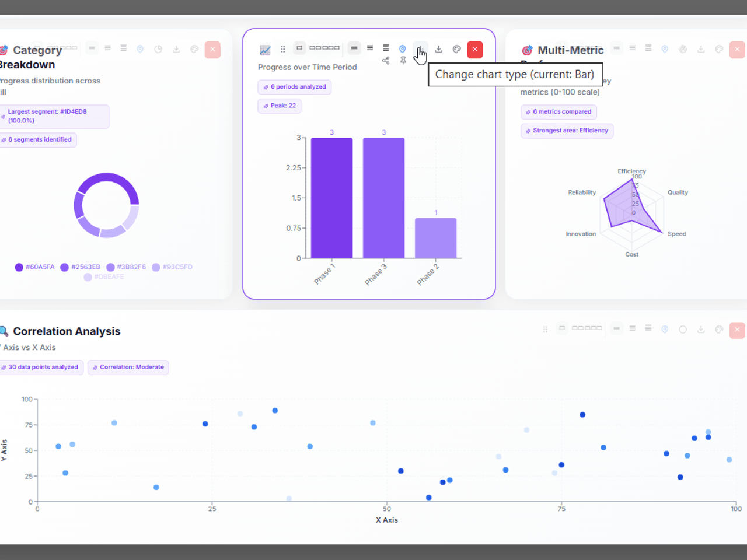747x560 pixels.
Task: Set medium height in Progress card toolbar
Action: pyautogui.click(x=370, y=48)
